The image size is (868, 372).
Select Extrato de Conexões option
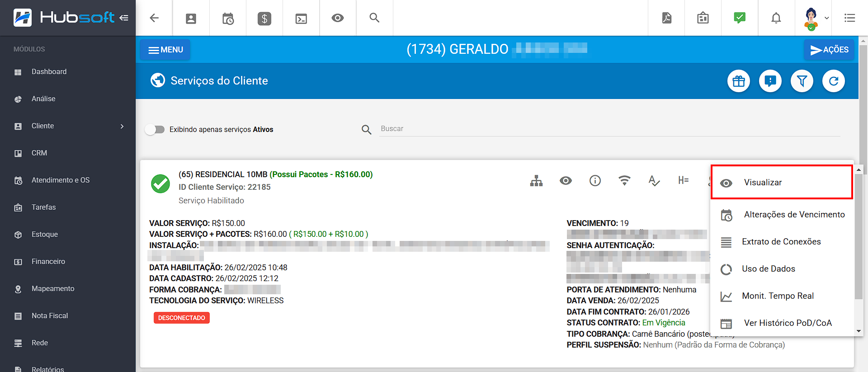(x=782, y=242)
